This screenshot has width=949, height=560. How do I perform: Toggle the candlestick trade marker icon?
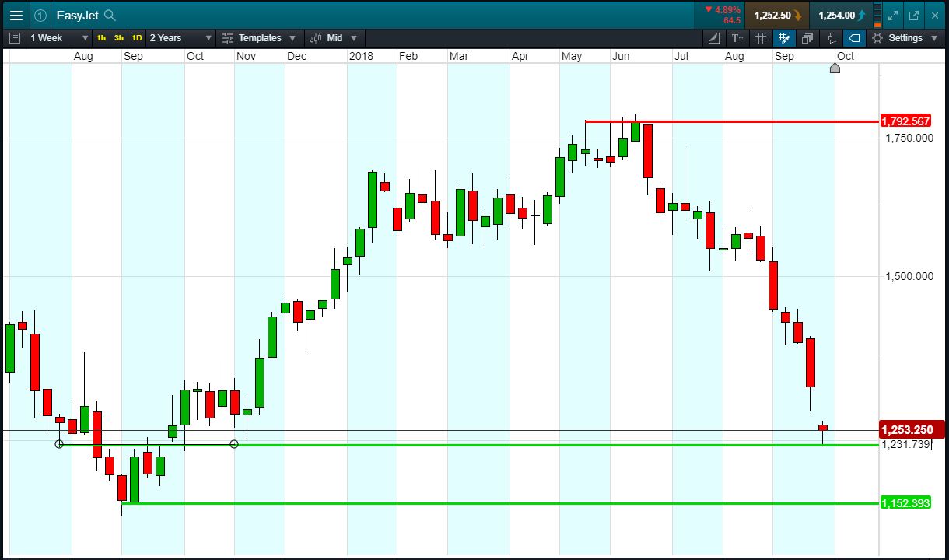pos(831,38)
